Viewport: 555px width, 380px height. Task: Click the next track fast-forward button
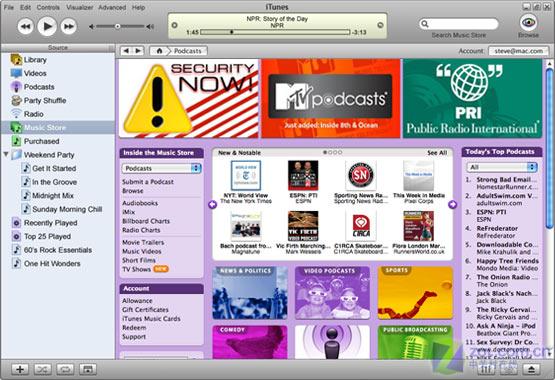point(69,26)
